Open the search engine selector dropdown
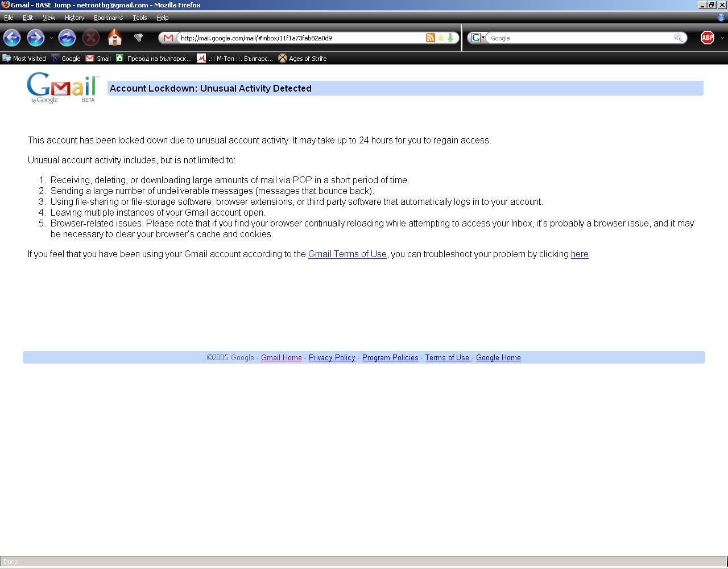Screen dimensions: 728x569 pyautogui.click(x=478, y=38)
